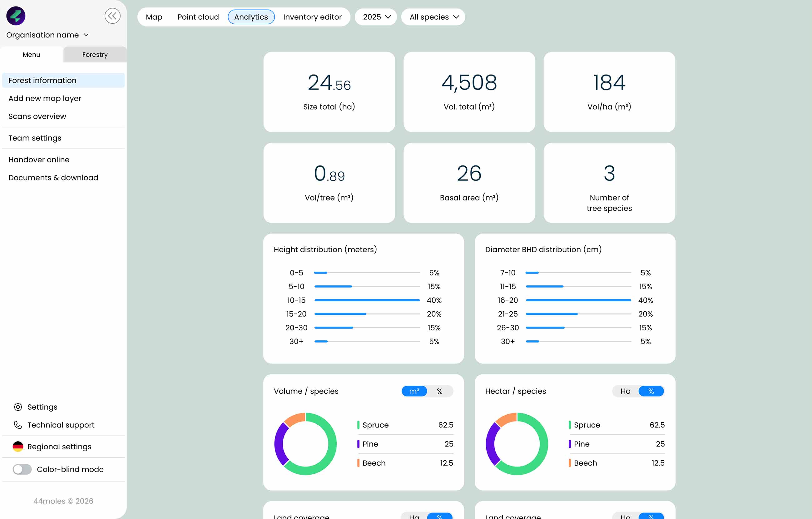The height and width of the screenshot is (519, 812).
Task: Click the Vol. total 4,508 card
Action: tap(469, 92)
